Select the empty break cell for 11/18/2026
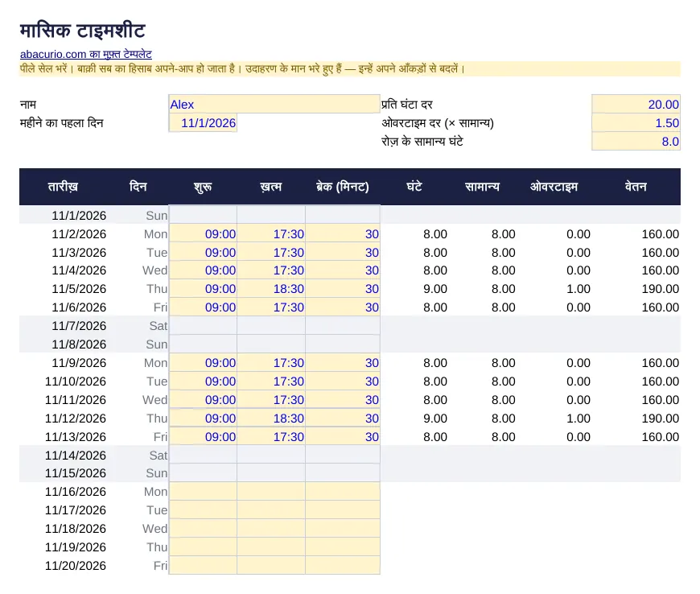This screenshot has height=594, width=700. (343, 528)
